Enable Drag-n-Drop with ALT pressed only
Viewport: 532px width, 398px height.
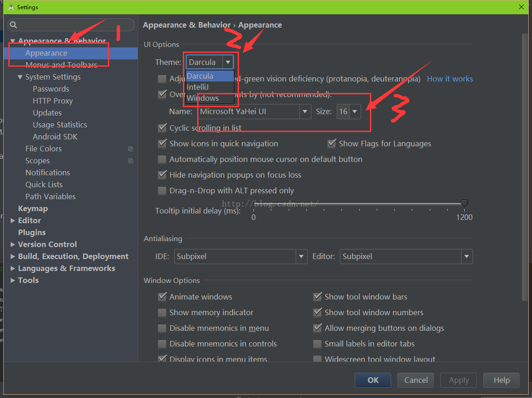coord(162,190)
